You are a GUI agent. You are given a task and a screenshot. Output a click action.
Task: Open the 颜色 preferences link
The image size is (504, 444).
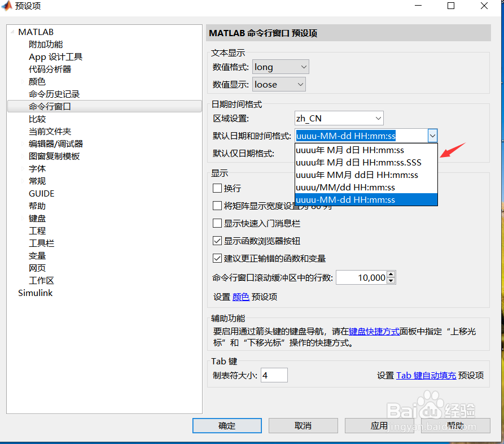click(241, 297)
